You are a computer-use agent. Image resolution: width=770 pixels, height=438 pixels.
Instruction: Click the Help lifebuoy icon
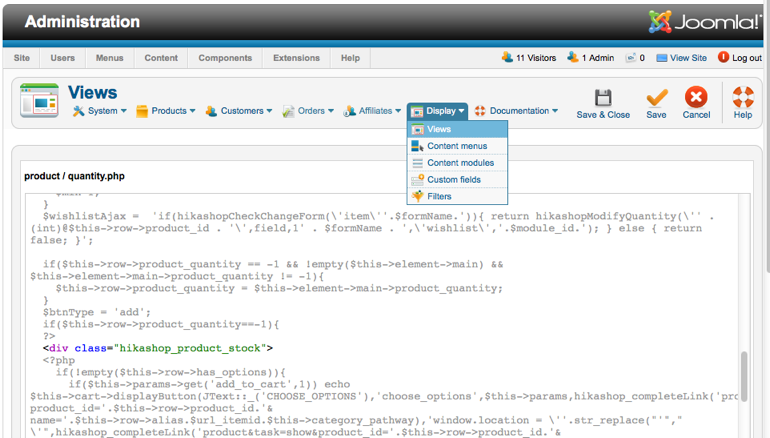(742, 97)
